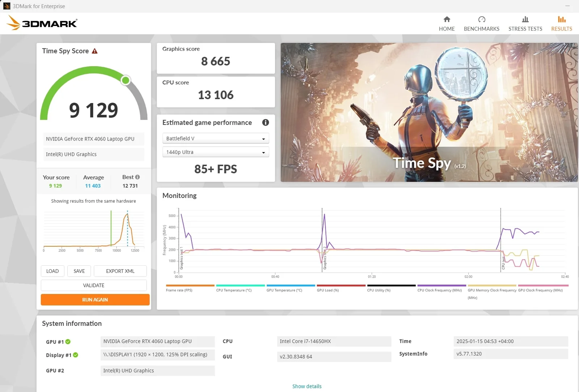Click the Home house icon
Screen dimensions: 579x392
(447, 20)
